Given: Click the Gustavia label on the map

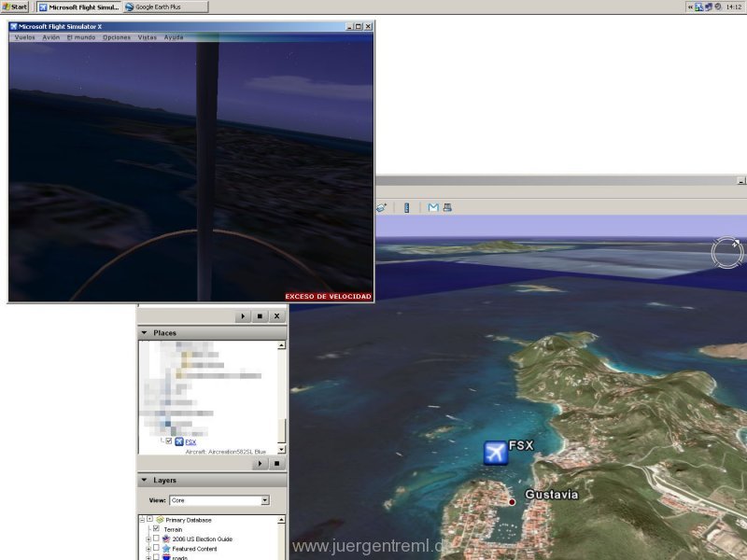Looking at the screenshot, I should pyautogui.click(x=551, y=495).
